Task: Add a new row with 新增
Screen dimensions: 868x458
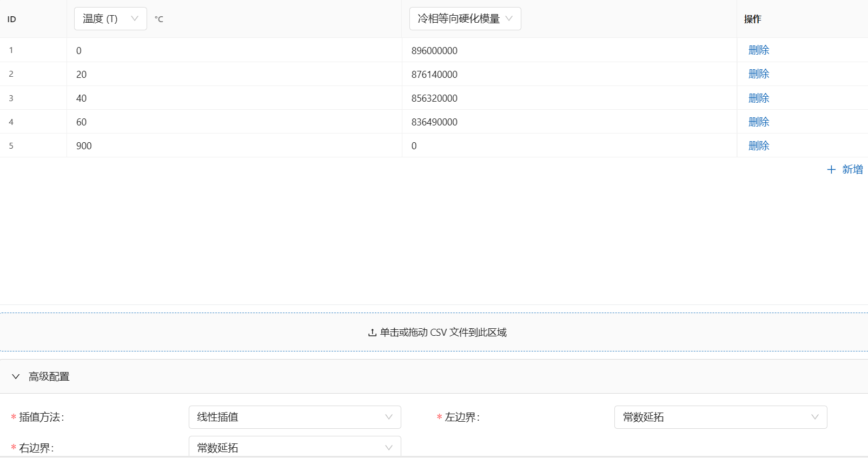Action: (845, 170)
